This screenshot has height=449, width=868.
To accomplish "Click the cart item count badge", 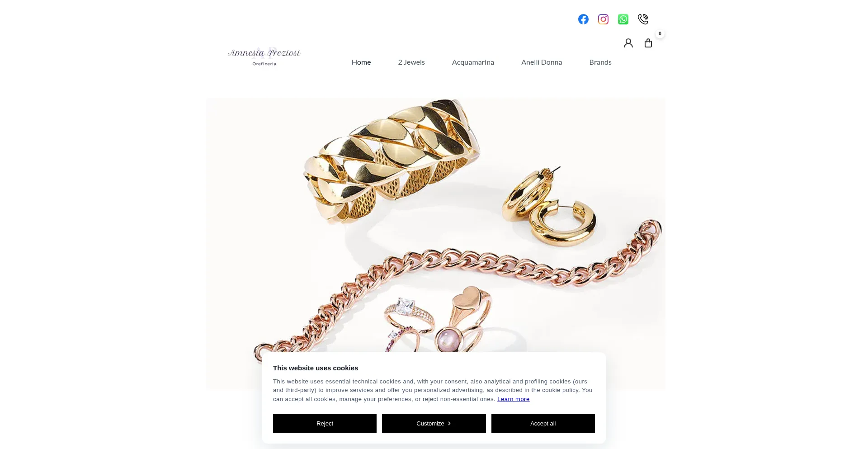I will [660, 33].
